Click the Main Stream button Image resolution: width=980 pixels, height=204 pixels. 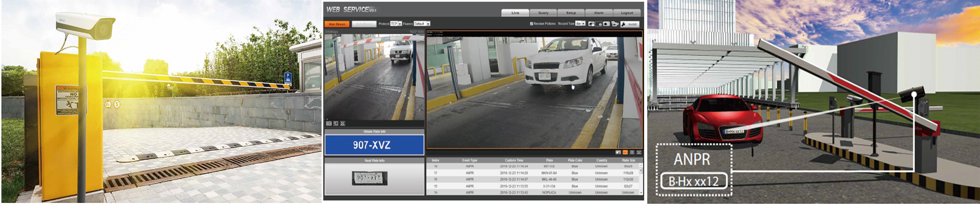[337, 24]
